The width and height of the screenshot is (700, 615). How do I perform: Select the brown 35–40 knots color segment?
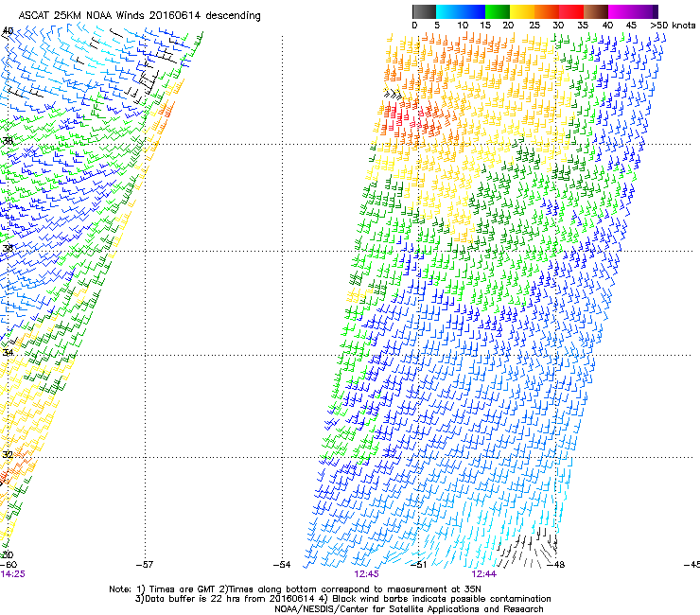[x=596, y=11]
